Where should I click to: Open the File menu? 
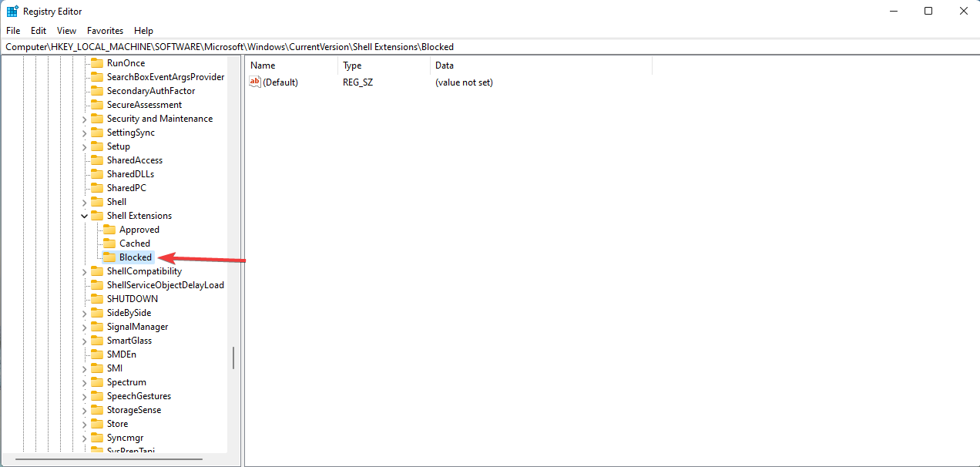[12, 31]
